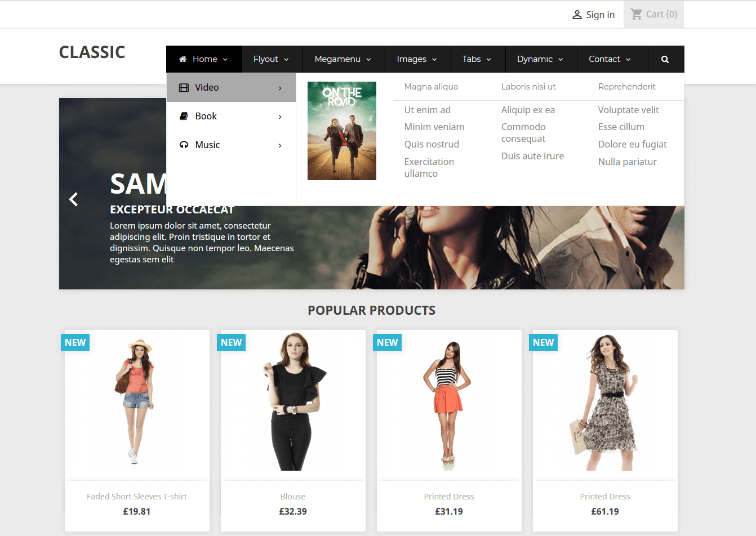Viewport: 756px width, 536px height.
Task: Select Dynamic in the navigation bar
Action: (535, 59)
